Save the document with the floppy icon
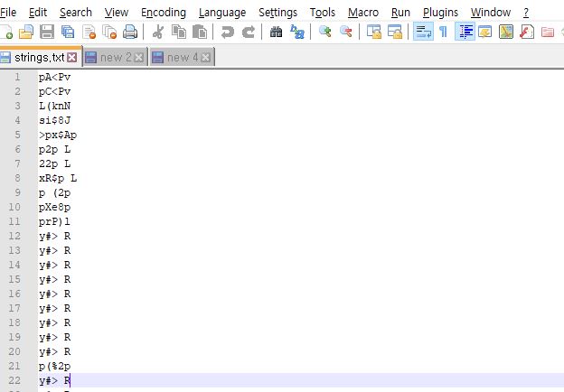 (x=47, y=32)
